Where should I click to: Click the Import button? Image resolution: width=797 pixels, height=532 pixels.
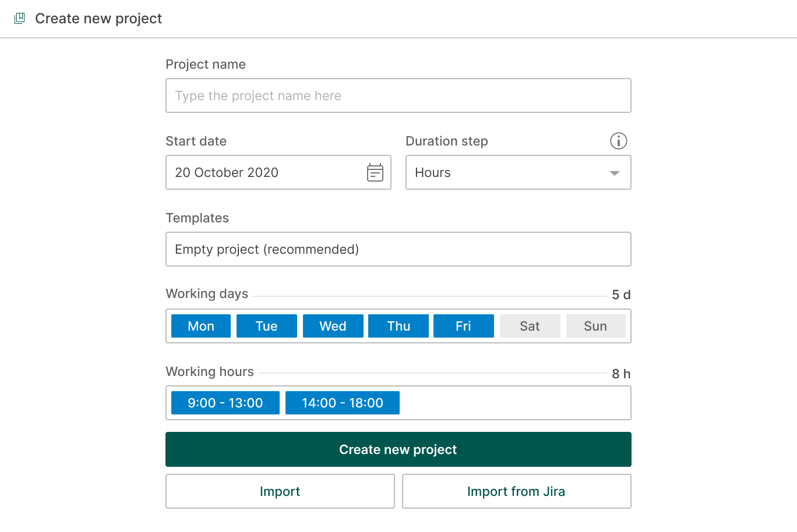click(280, 491)
